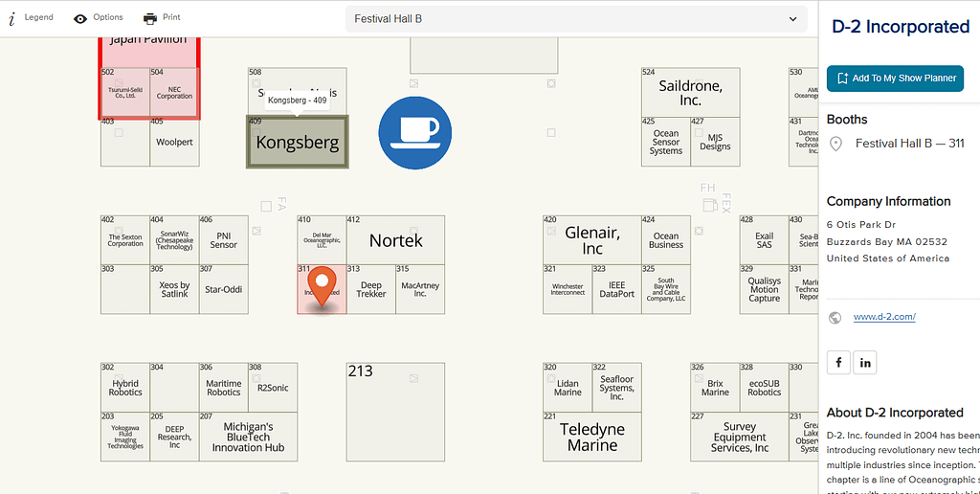Click the blue coffee cup icon
Screen dimensions: 980x494
tap(415, 132)
